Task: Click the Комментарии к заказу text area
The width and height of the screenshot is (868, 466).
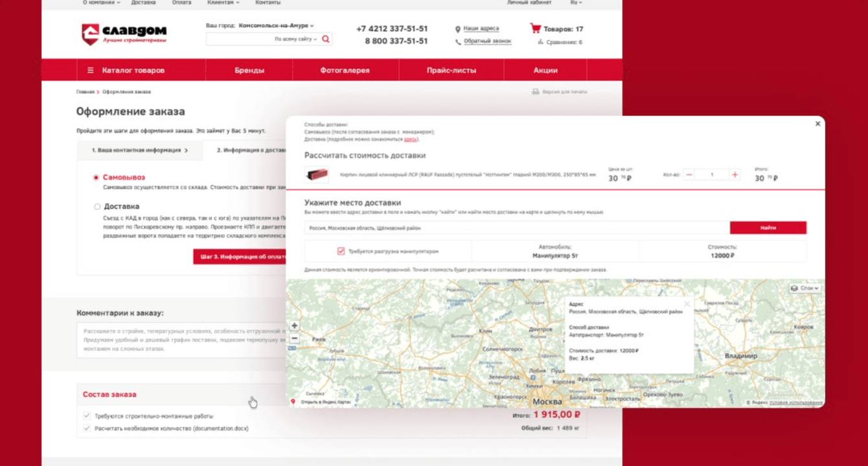Action: coord(181,340)
